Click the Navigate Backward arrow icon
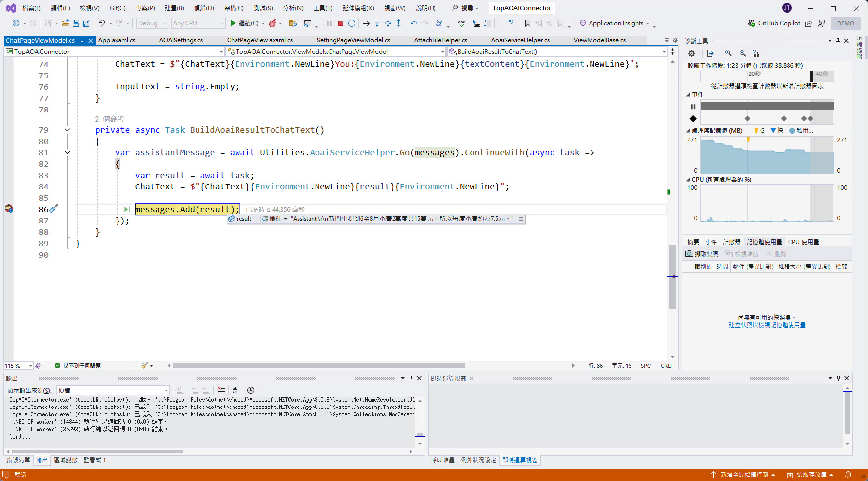Image resolution: width=868 pixels, height=481 pixels. pos(16,23)
